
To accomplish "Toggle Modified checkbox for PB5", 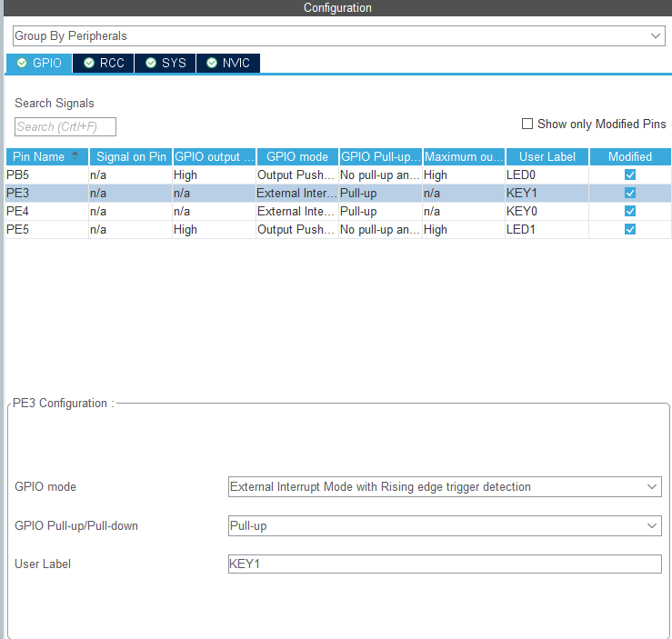I will tap(630, 175).
